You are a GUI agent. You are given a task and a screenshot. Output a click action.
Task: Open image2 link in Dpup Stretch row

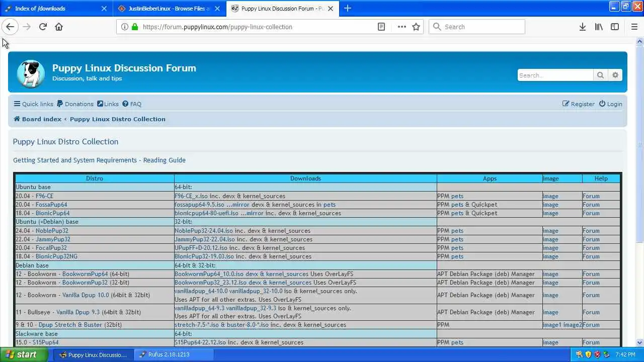[x=572, y=325]
